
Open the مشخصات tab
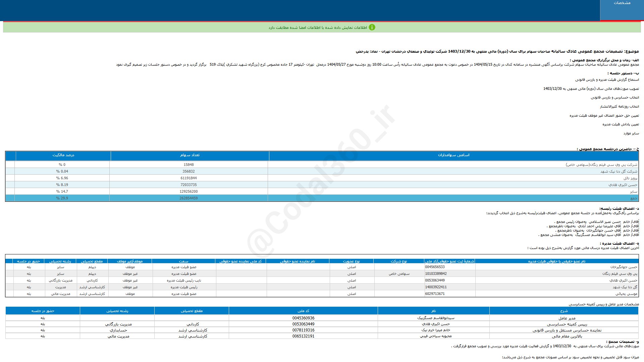[622, 10]
